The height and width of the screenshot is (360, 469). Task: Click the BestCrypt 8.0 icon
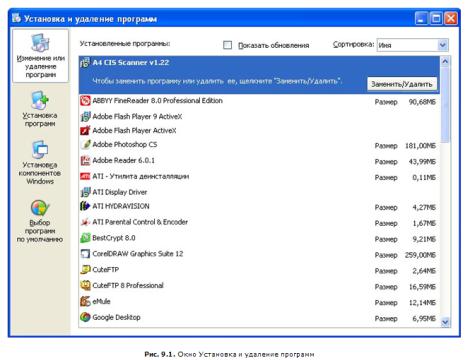[x=85, y=238]
